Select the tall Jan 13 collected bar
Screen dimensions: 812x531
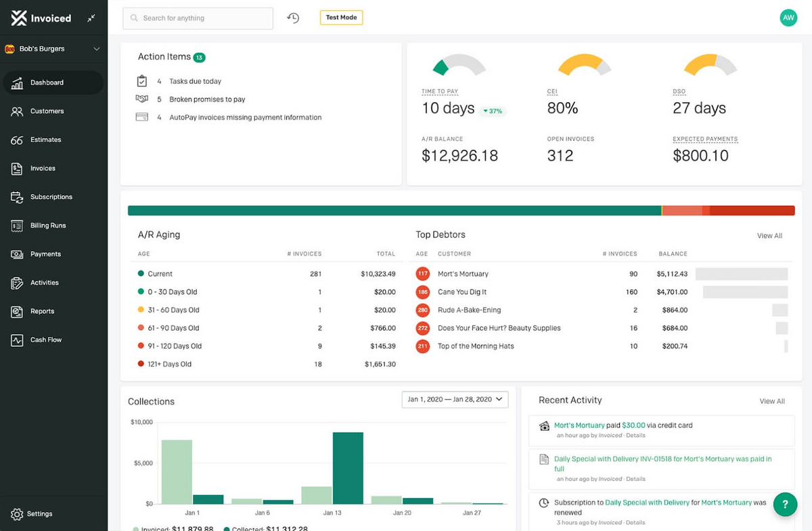click(348, 468)
